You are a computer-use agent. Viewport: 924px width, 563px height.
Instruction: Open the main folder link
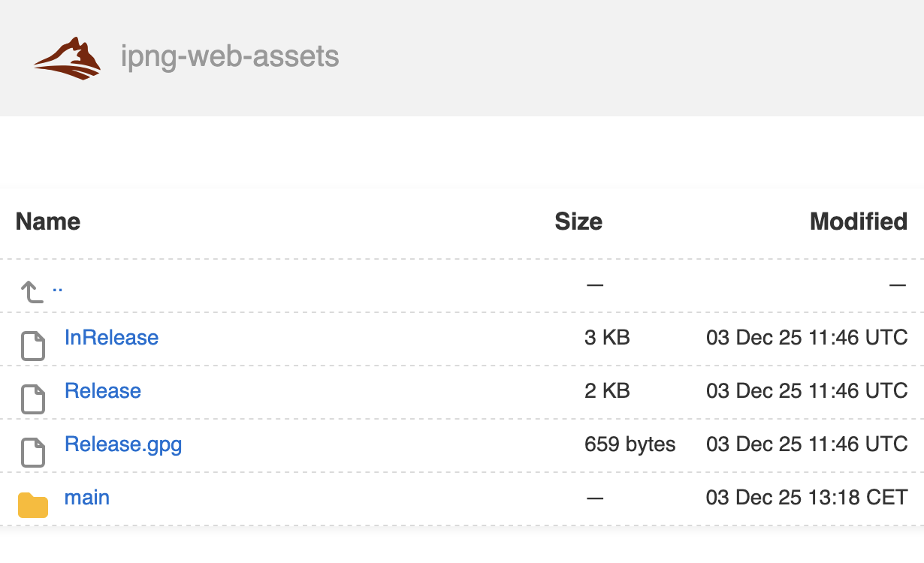point(87,497)
